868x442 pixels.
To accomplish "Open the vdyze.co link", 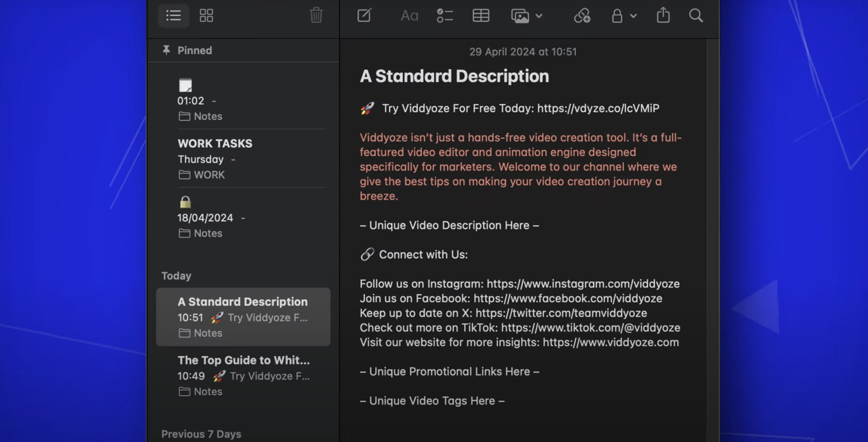I will pos(598,108).
